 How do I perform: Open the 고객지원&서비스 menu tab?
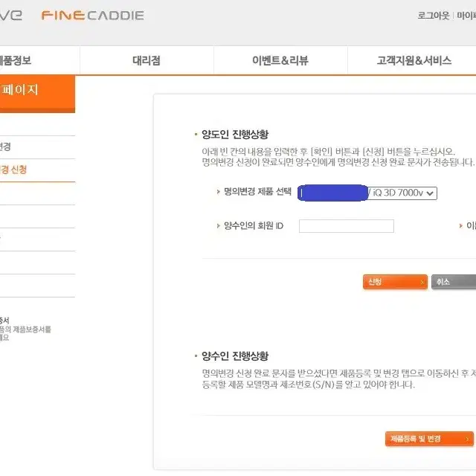[x=414, y=60]
